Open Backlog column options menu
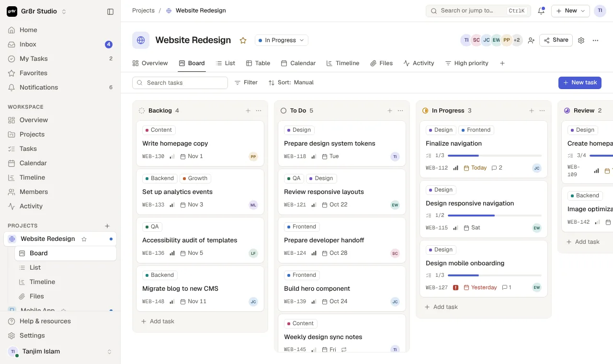Image resolution: width=613 pixels, height=364 pixels. [x=259, y=111]
